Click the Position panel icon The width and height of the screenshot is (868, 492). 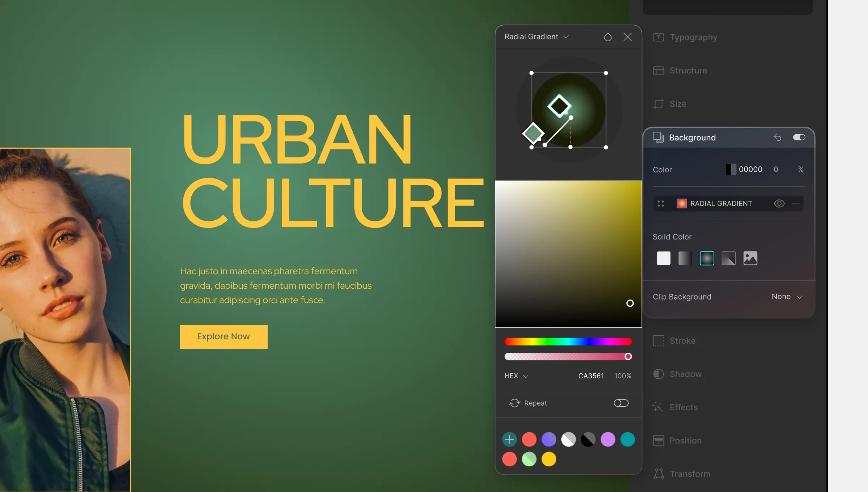[658, 440]
